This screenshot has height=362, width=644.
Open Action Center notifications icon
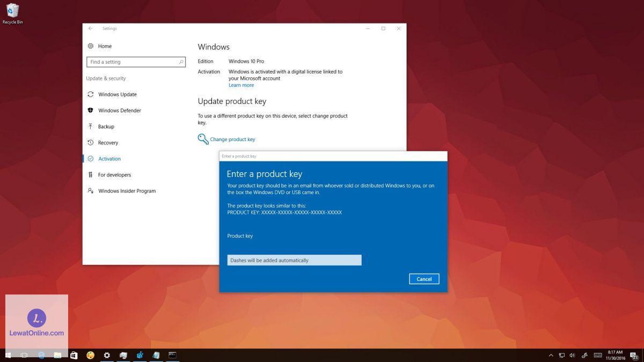point(634,356)
